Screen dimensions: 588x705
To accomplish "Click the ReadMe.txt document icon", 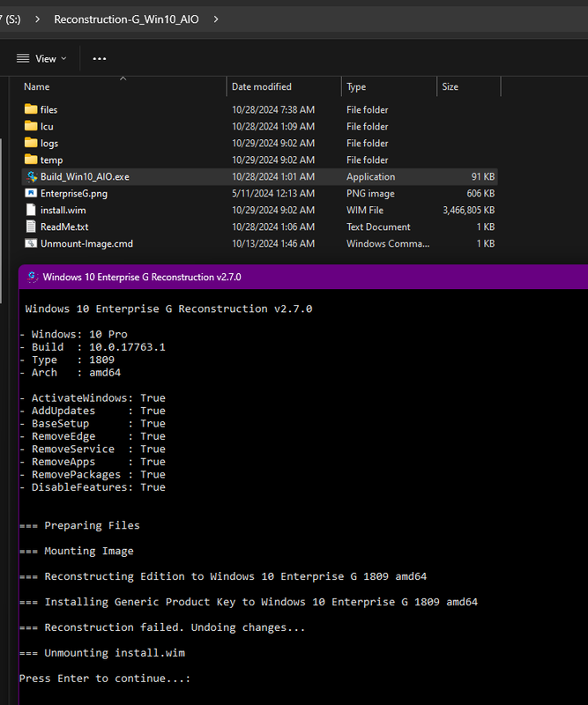I will (31, 226).
